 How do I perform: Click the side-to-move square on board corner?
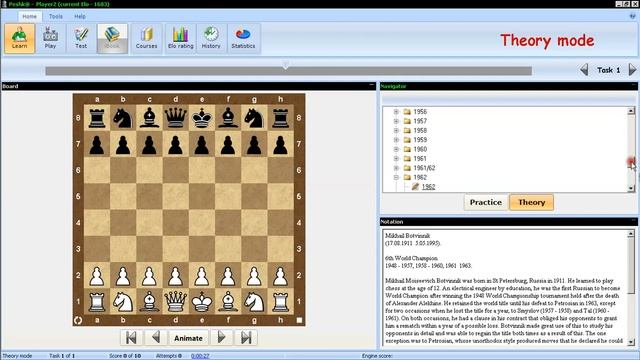point(299,320)
